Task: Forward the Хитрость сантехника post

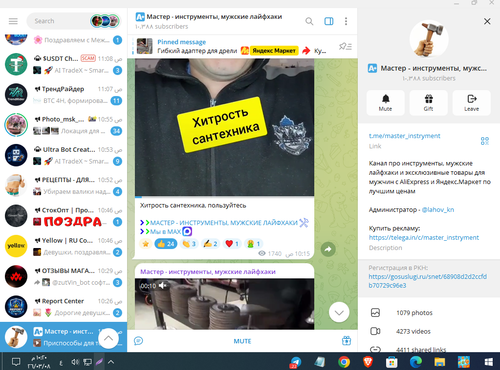Action: coord(328,249)
